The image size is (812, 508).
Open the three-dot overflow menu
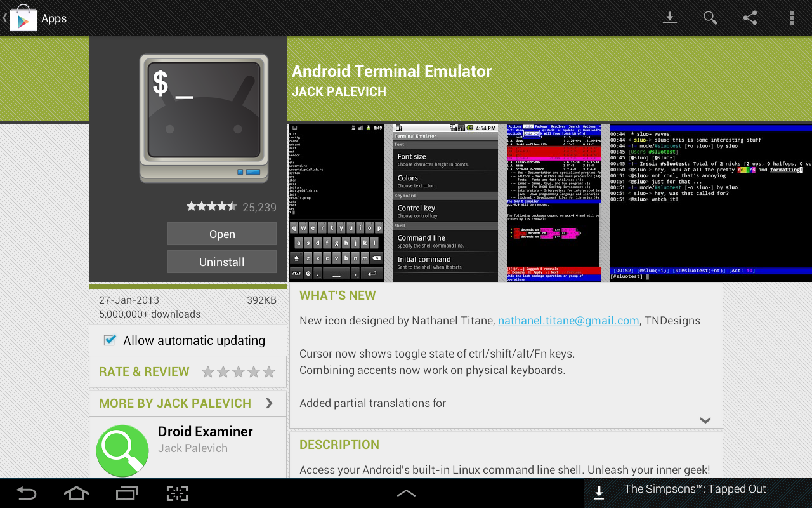tap(791, 18)
